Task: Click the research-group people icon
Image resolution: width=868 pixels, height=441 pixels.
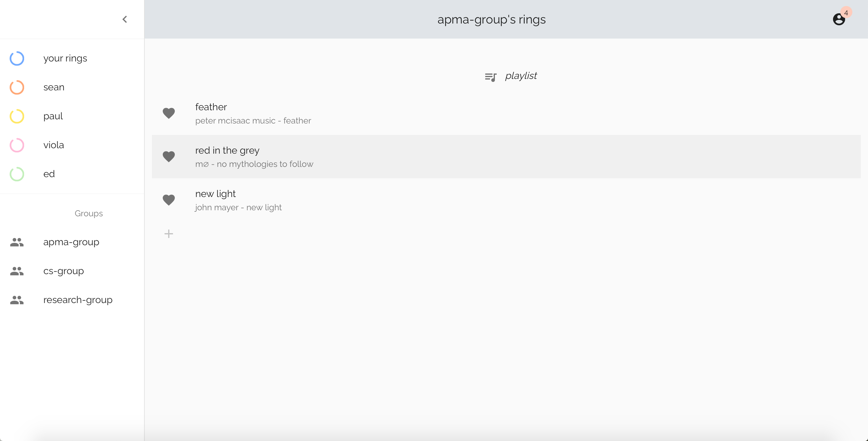Action: (x=17, y=300)
